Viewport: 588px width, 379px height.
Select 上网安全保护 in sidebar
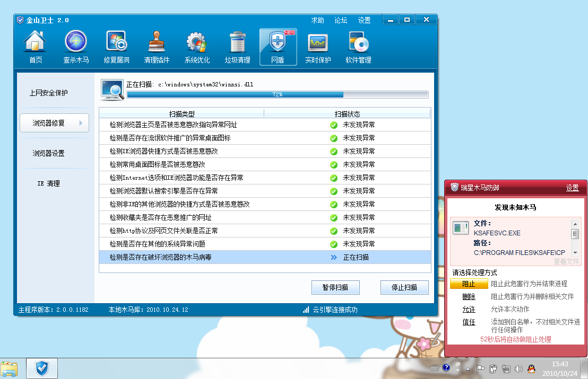pyautogui.click(x=49, y=93)
